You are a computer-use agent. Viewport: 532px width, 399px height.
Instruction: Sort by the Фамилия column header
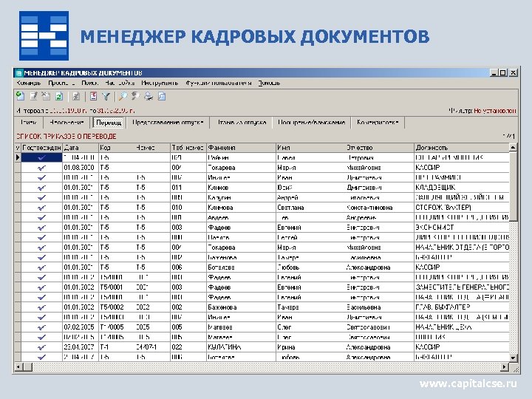(241, 148)
